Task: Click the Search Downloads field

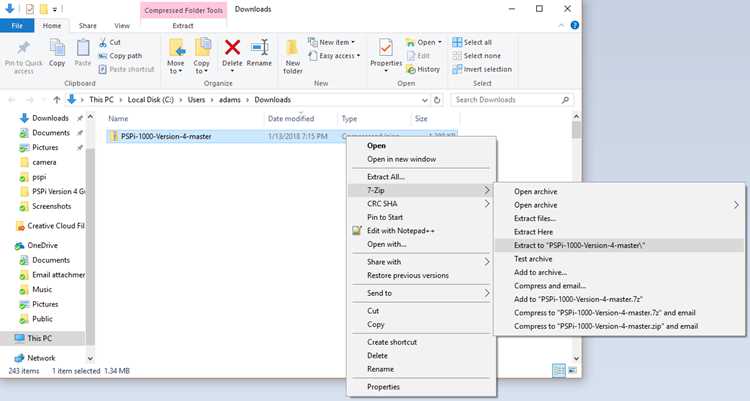Action: (511, 100)
